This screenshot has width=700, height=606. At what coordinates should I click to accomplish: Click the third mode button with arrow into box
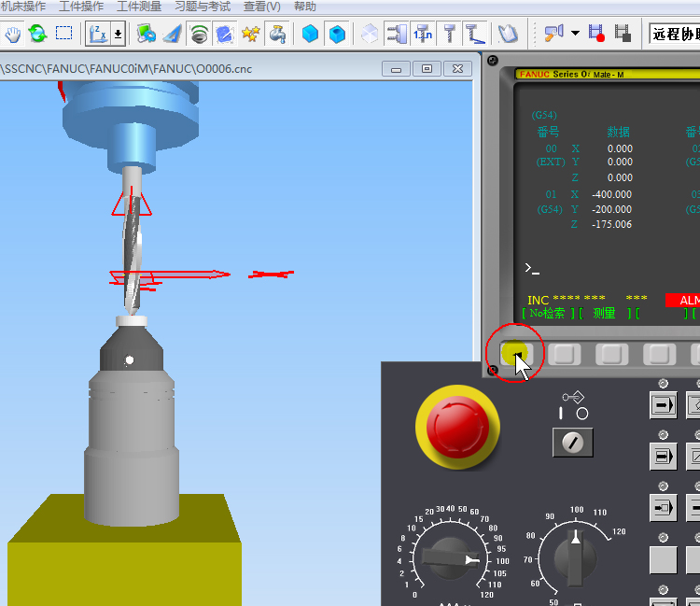pos(663,508)
